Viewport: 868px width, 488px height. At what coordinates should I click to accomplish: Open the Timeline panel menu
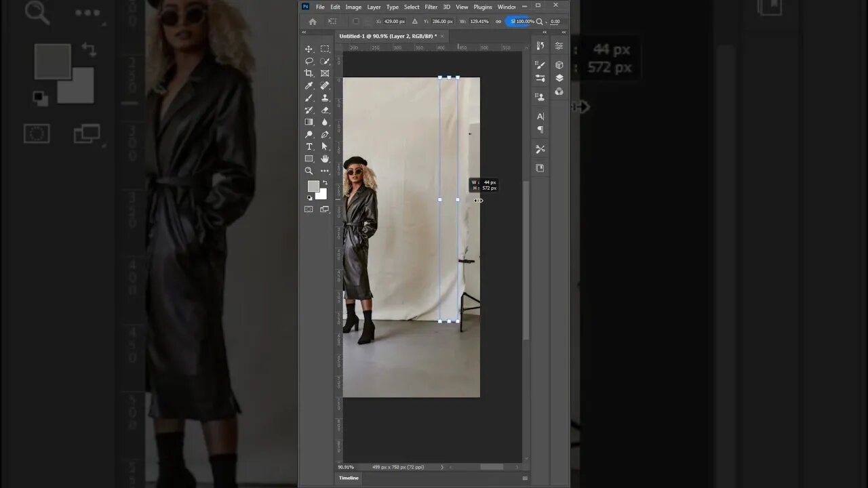tap(525, 478)
